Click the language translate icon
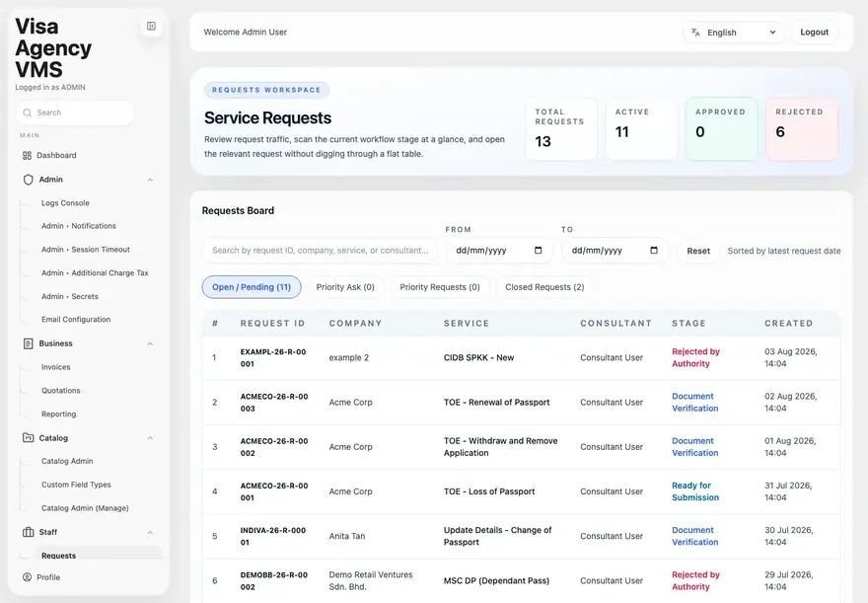Viewport: 868px width, 603px height. pos(695,33)
